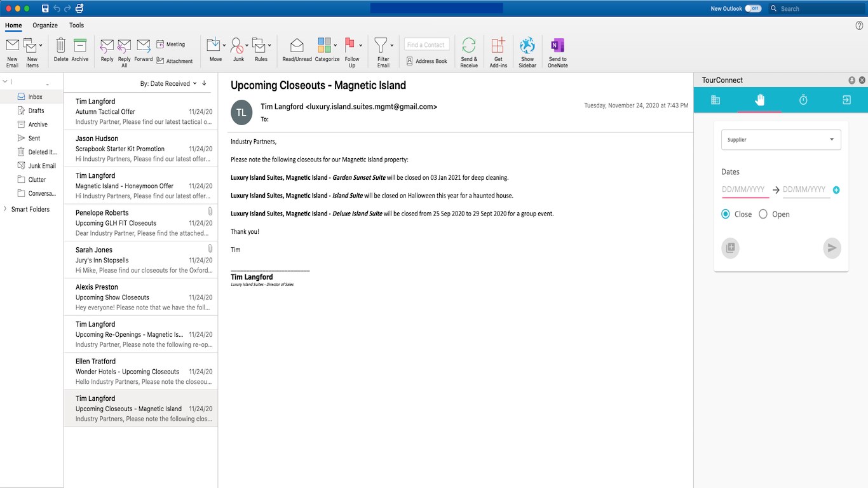Open the TourConnect building tab
This screenshot has width=868, height=488.
tap(715, 100)
